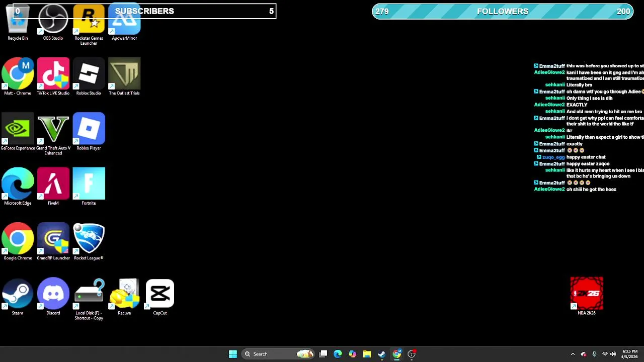Select the Recuva desktop icon
Viewport: 644px width, 362px height.
coord(124,297)
